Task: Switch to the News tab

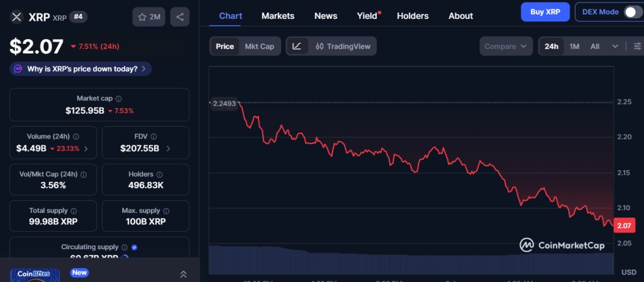Action: tap(326, 16)
